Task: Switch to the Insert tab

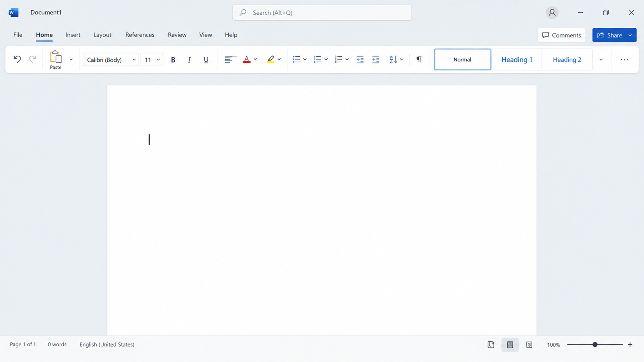Action: [73, 35]
